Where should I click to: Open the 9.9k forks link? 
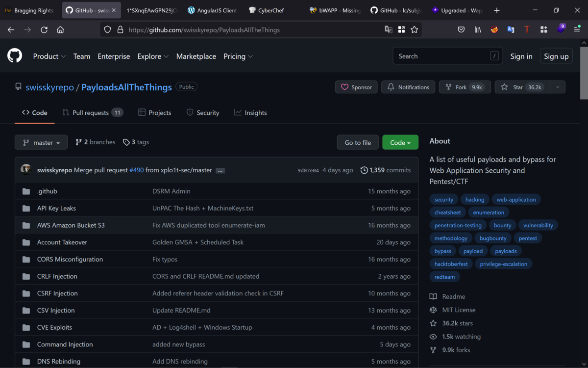tap(450, 350)
